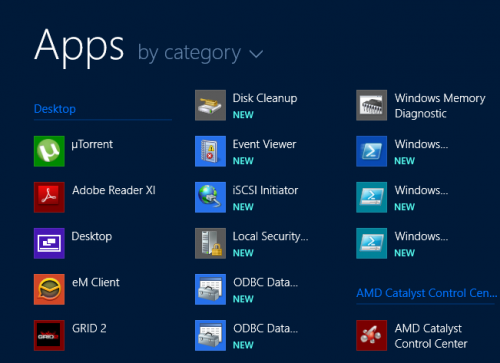Viewport: 500px width, 363px height.
Task: Click the by category sort label
Action: click(189, 53)
